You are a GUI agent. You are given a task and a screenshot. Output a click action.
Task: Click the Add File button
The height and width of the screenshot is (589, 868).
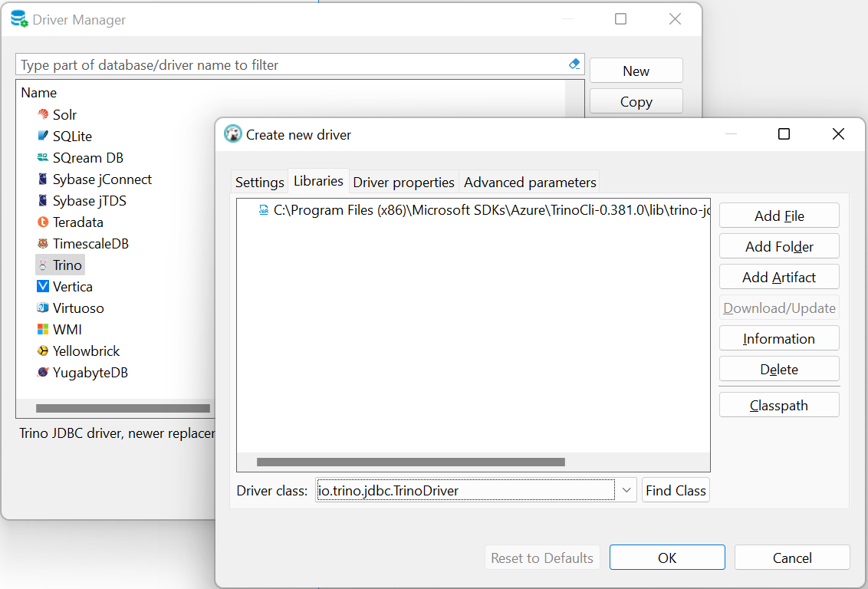tap(779, 216)
